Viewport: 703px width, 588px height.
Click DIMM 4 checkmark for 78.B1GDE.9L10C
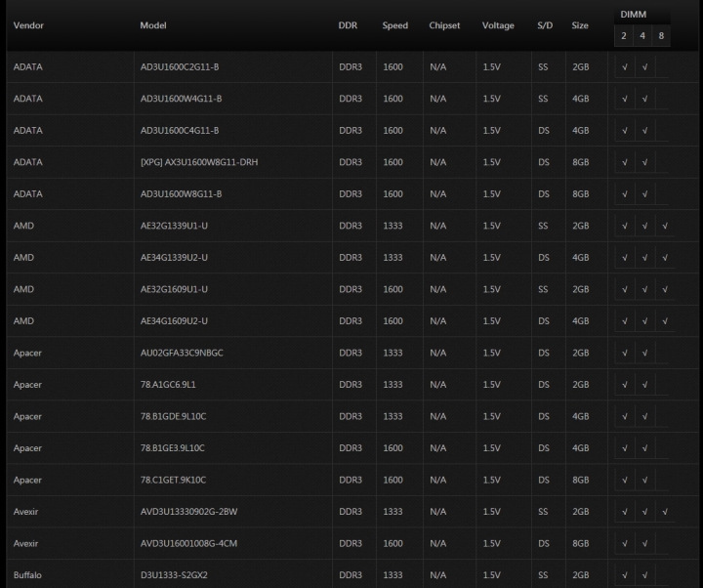pos(644,417)
